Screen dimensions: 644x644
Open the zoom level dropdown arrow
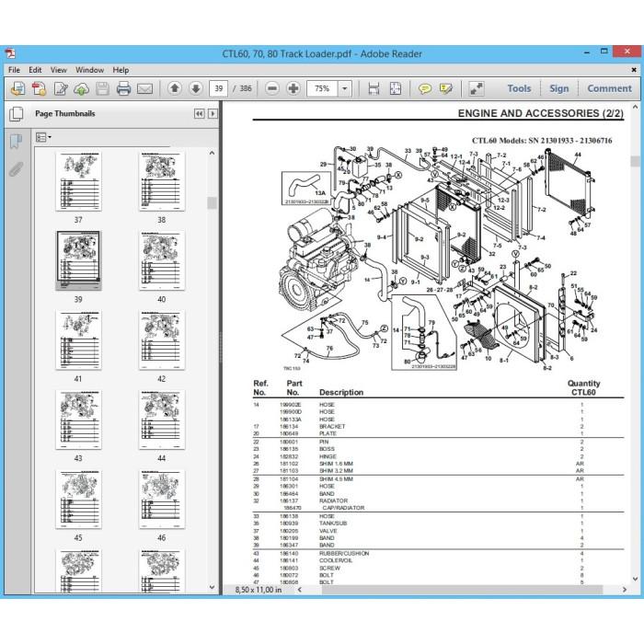(345, 88)
